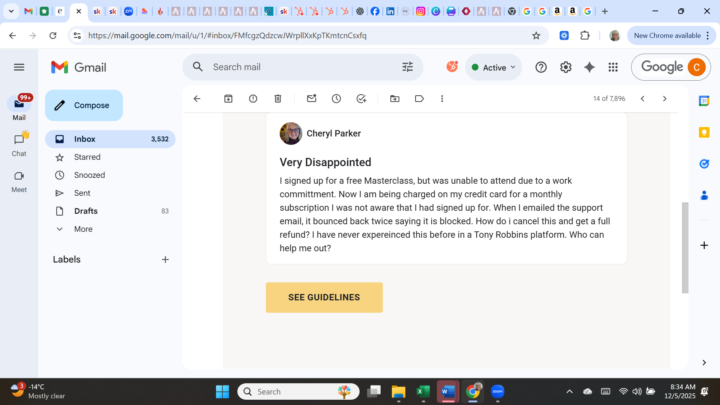Image resolution: width=720 pixels, height=405 pixels.
Task: Click Cheryl Parker's profile photo
Action: (291, 134)
